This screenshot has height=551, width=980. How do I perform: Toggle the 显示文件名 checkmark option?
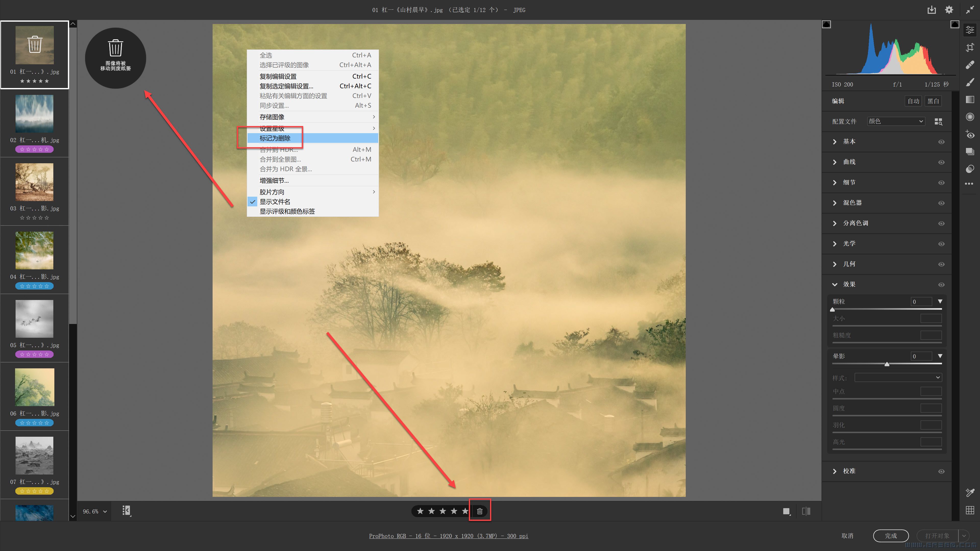(275, 202)
